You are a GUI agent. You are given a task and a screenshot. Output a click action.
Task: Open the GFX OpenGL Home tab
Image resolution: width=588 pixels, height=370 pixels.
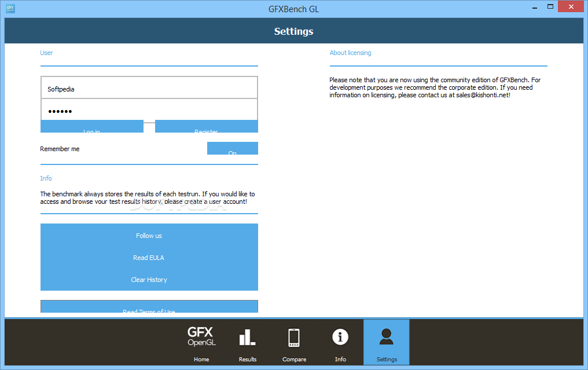(201, 342)
